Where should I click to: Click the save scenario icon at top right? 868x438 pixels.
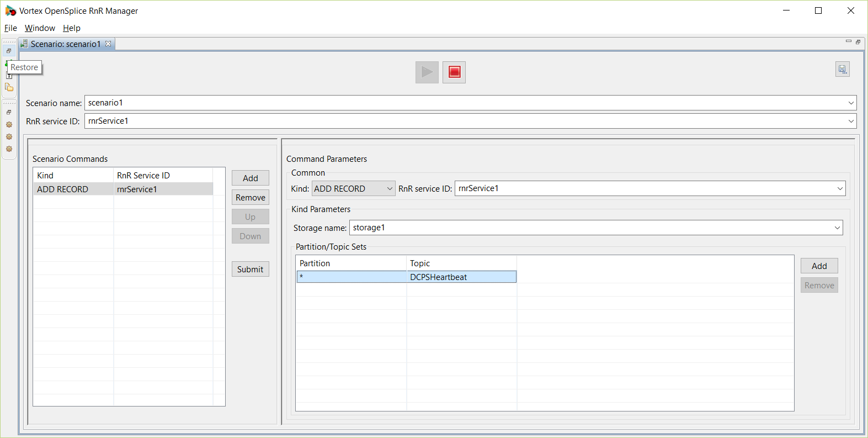(x=842, y=69)
